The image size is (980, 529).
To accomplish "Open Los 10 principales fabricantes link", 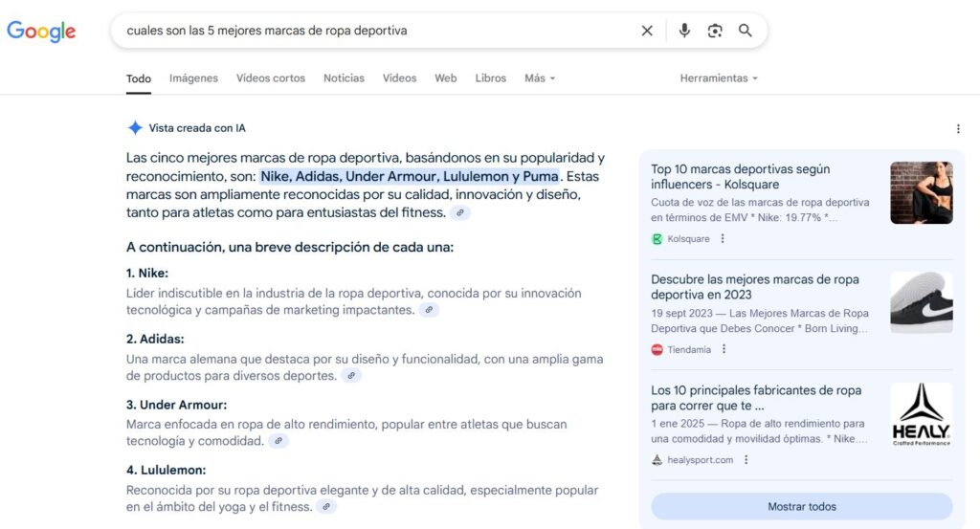I will 756,398.
